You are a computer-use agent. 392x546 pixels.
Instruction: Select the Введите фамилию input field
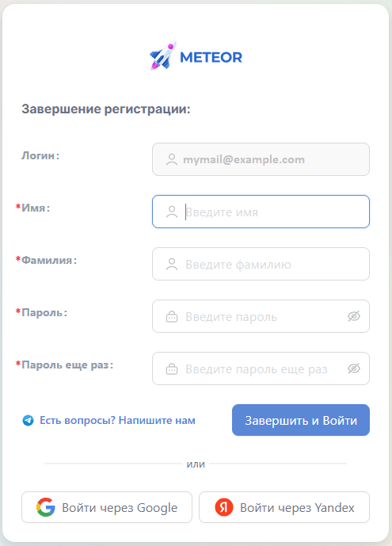(261, 264)
